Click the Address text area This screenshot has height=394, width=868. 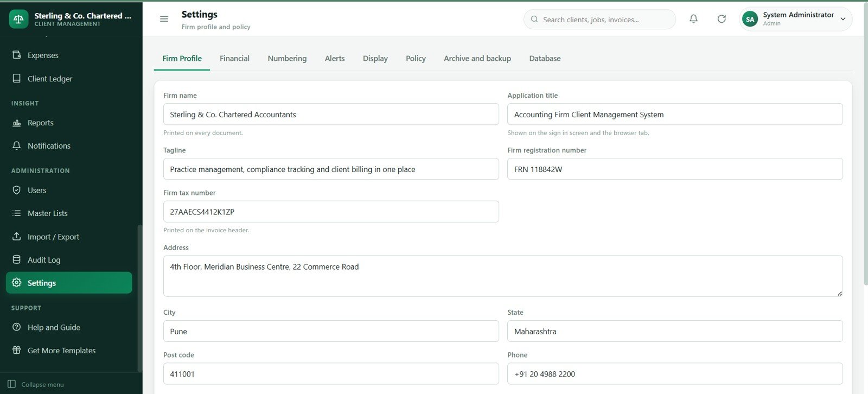coord(503,276)
